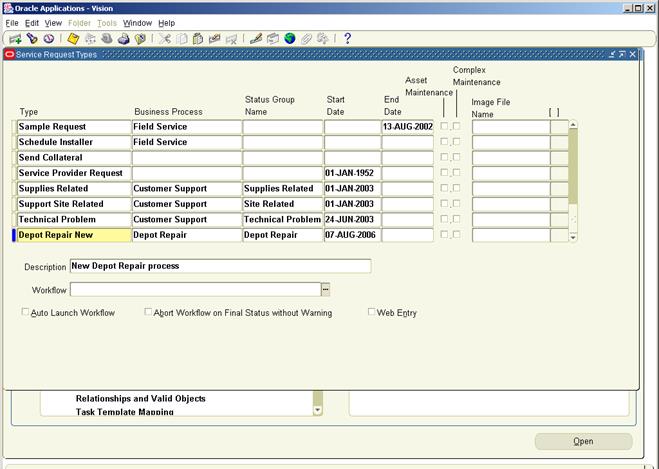Viewport: 659px width, 469px height.
Task: Click Status Group Name 'Supplies Related' cell
Action: [282, 189]
